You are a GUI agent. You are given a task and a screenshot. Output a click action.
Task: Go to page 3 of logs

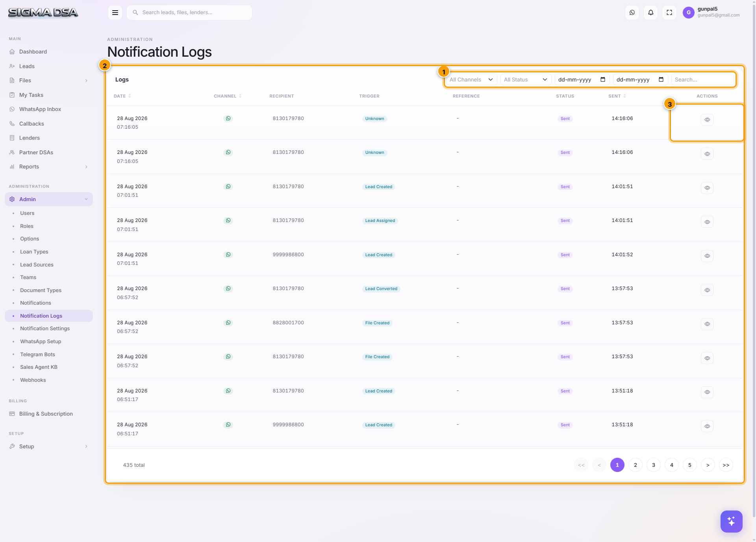coord(653,465)
